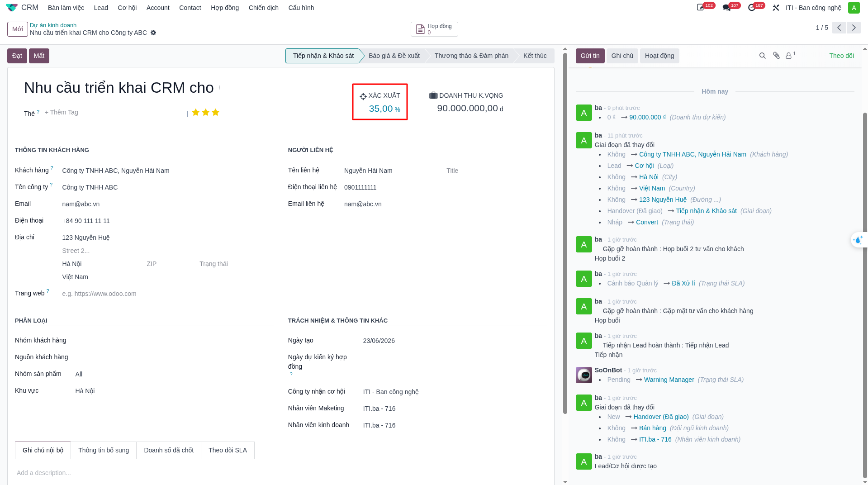Open Nhân viên kinh doanh dropdown
Viewport: 868px width, 485px height.
454,425
